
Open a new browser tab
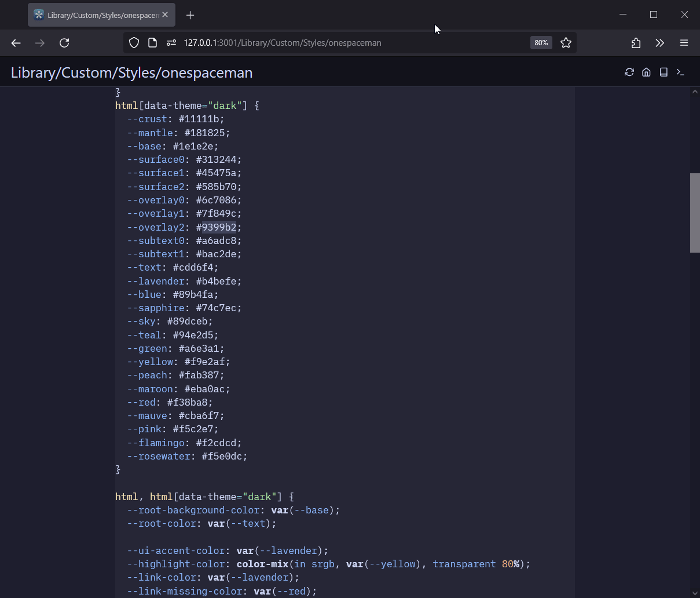[x=190, y=15]
